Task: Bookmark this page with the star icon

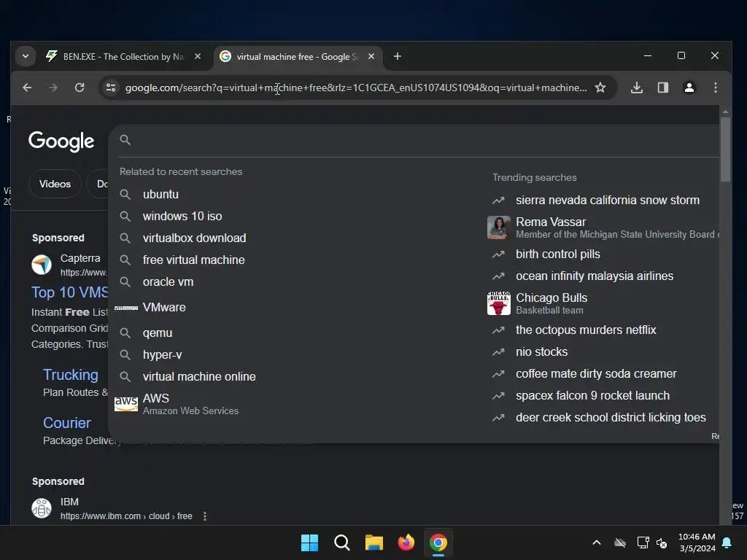Action: [600, 87]
